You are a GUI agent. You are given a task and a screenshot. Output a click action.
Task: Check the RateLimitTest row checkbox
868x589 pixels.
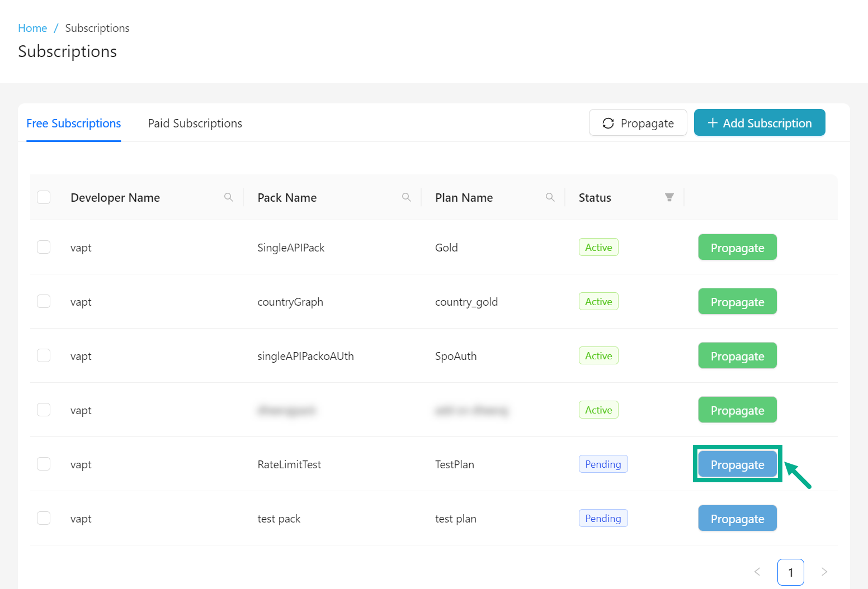click(x=44, y=464)
